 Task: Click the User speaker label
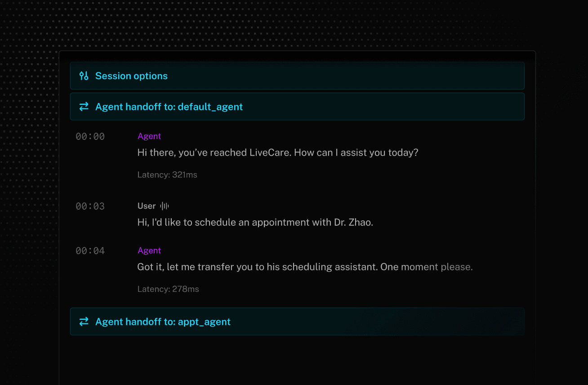point(147,206)
